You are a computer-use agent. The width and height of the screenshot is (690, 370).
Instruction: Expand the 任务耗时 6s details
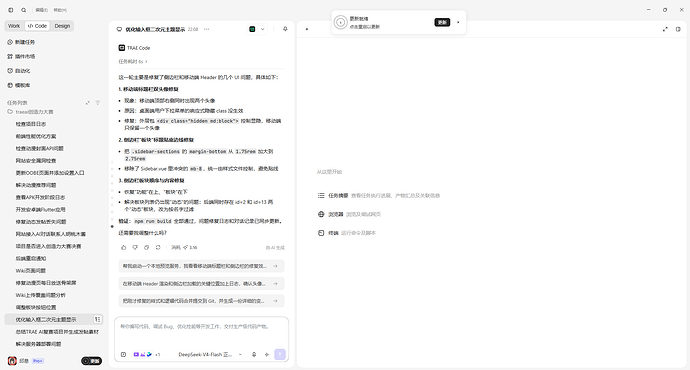click(x=133, y=62)
